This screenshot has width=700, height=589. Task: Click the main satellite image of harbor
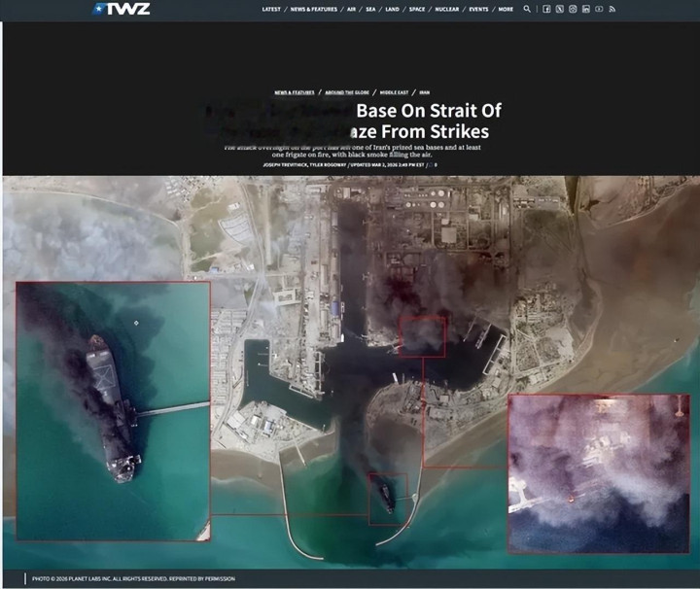(351, 372)
